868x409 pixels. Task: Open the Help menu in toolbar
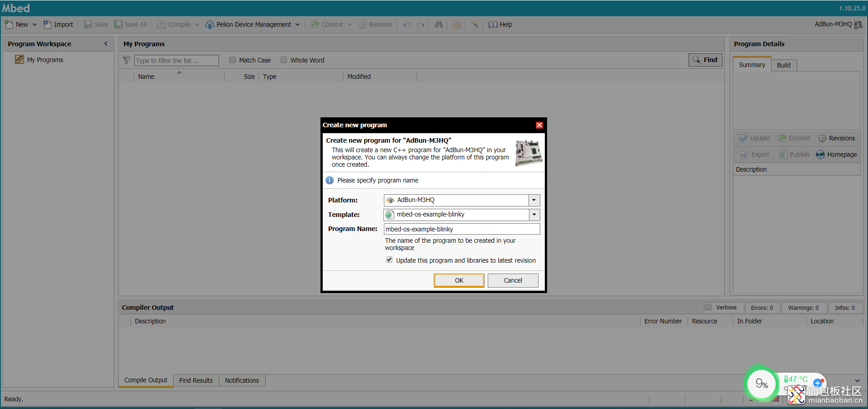point(500,24)
